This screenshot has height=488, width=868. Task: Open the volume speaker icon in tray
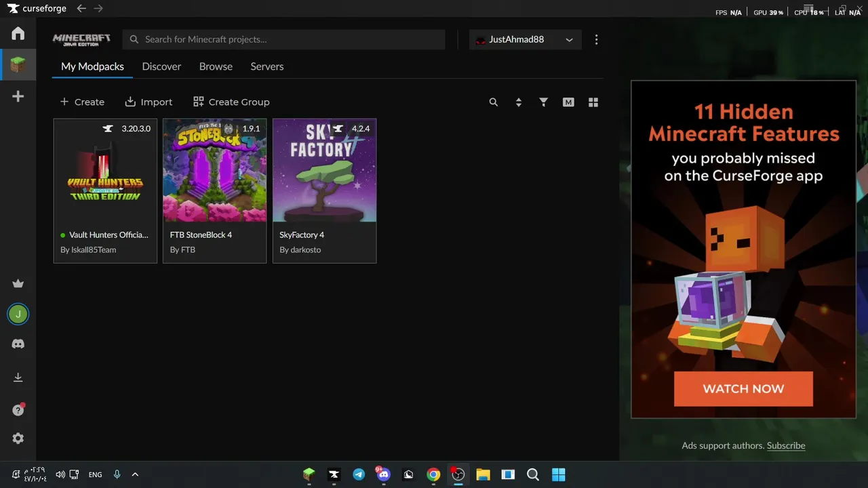tap(60, 474)
